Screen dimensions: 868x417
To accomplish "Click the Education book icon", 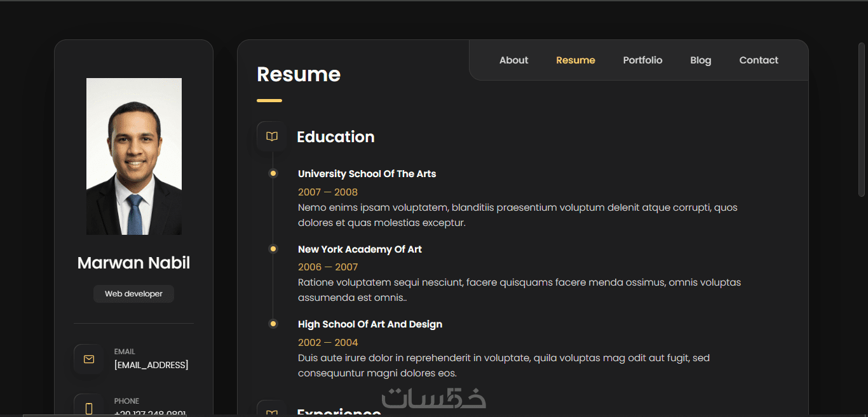I will tap(272, 136).
